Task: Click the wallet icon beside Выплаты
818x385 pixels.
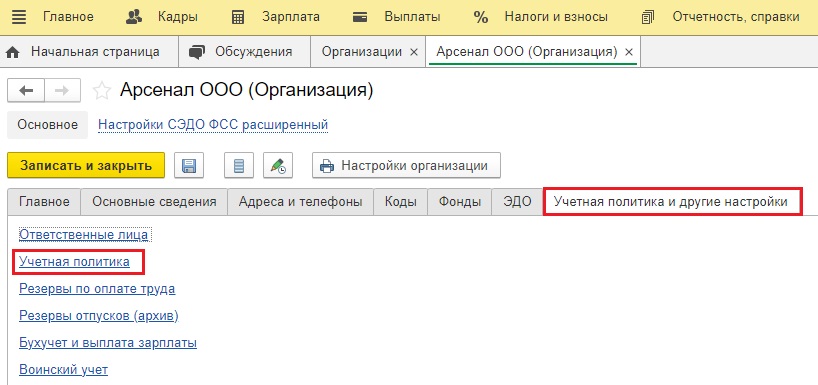Action: pos(359,17)
